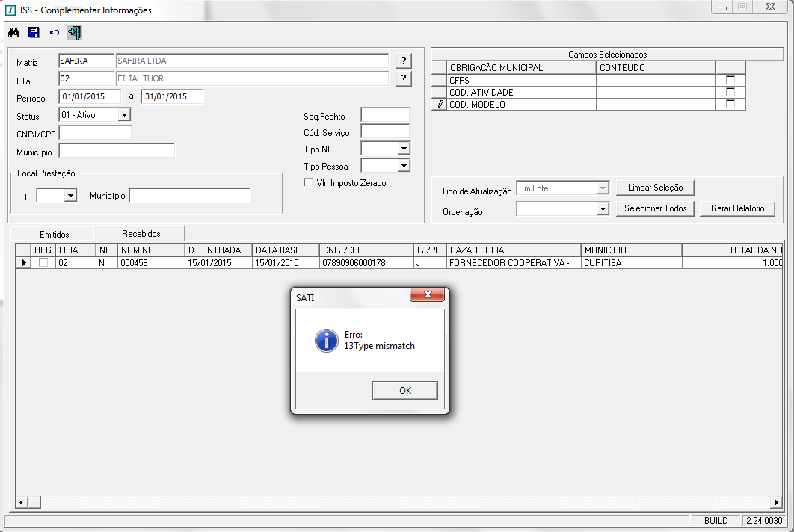The height and width of the screenshot is (532, 794).
Task: Click the floppy disk save icon
Action: (34, 33)
